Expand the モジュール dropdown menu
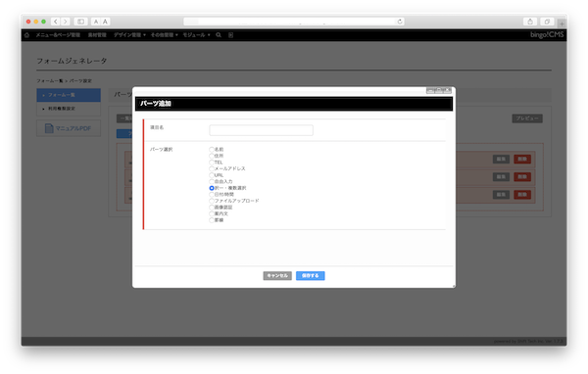Image resolution: width=588 pixels, height=374 pixels. pos(196,35)
